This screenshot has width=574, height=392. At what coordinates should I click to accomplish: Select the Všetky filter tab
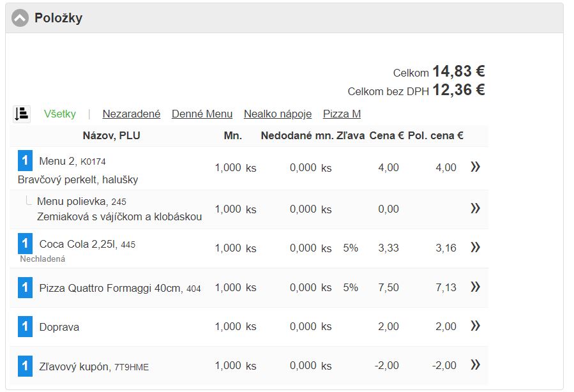coord(60,114)
